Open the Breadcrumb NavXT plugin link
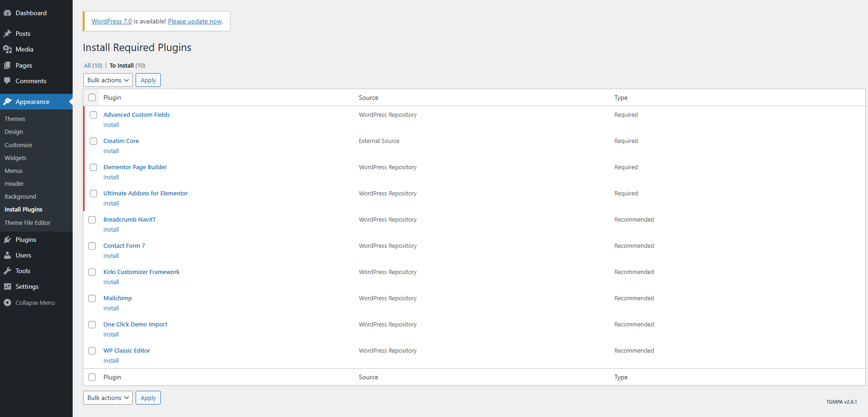 [130, 219]
